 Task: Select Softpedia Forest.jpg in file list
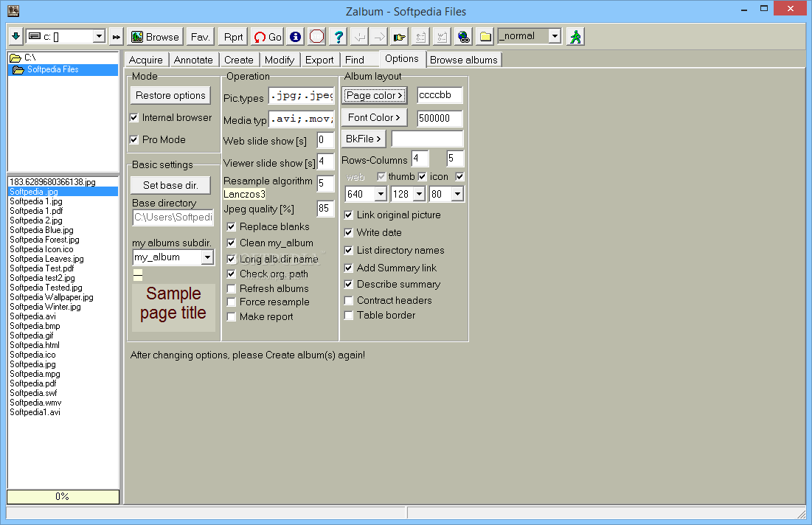click(44, 240)
